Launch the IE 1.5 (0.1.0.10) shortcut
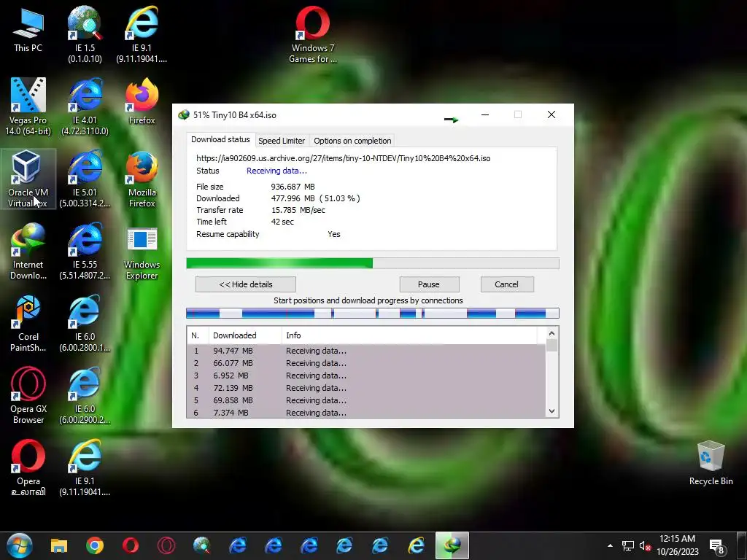Screen dimensions: 747x560 pyautogui.click(x=85, y=34)
